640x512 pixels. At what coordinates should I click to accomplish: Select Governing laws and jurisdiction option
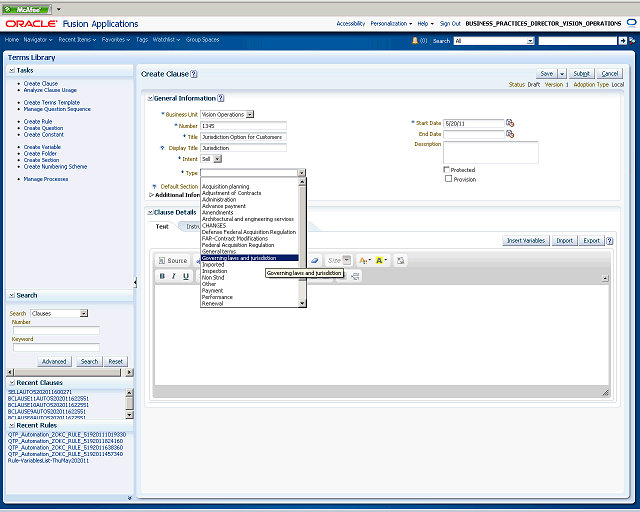point(249,258)
